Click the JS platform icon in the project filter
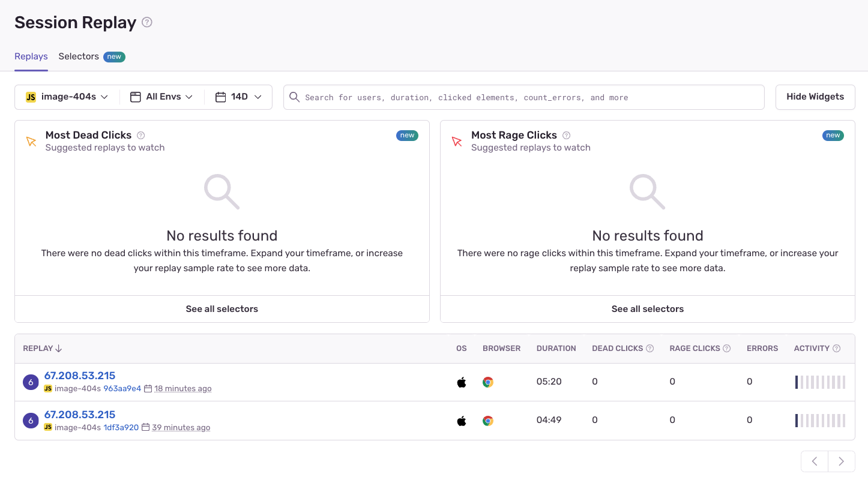This screenshot has height=489, width=868. coord(31,97)
